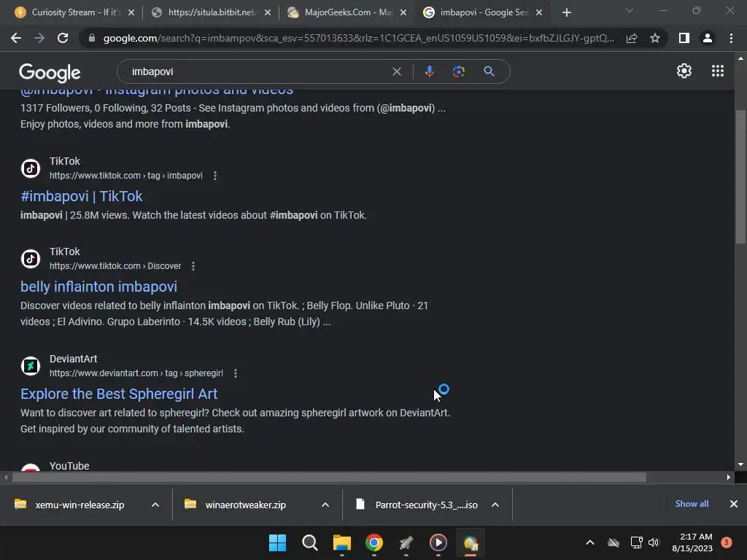Open winaerotweaker.zip download
This screenshot has width=747, height=560.
[x=245, y=505]
